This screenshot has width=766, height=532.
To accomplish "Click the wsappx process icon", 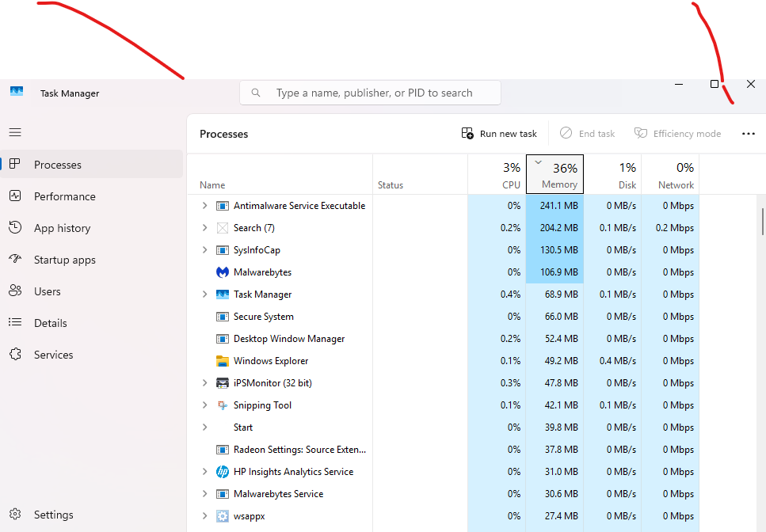I will (x=223, y=516).
